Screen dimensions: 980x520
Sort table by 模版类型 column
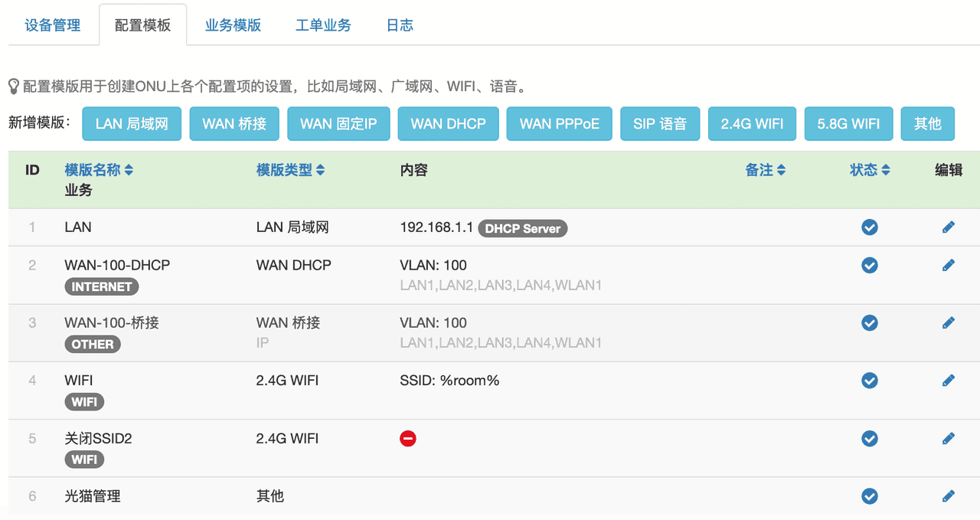(x=290, y=170)
